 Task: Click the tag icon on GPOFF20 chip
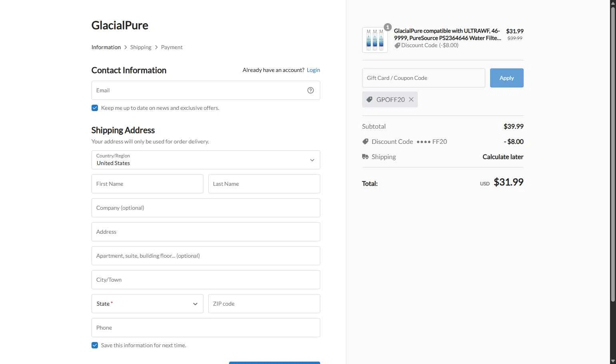(x=369, y=99)
